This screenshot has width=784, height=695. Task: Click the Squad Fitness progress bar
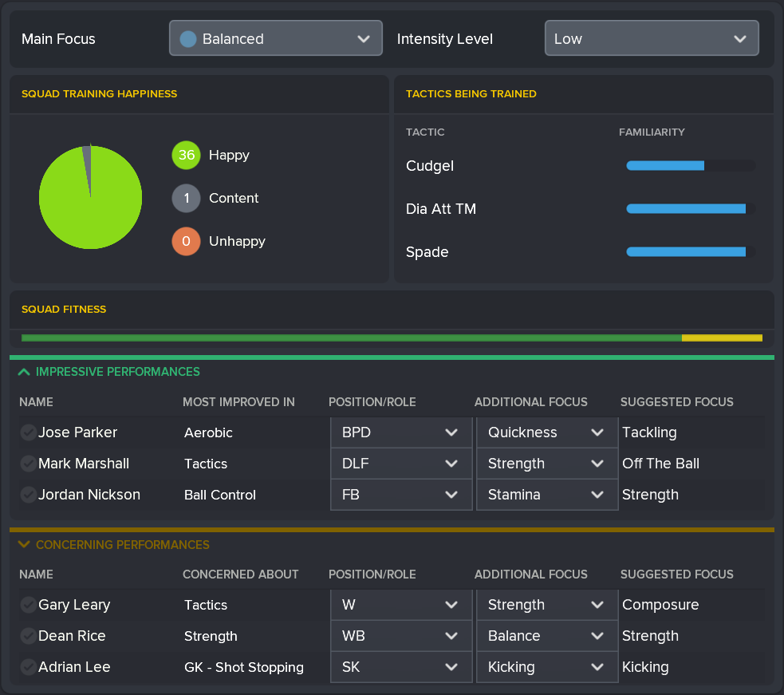pos(392,338)
